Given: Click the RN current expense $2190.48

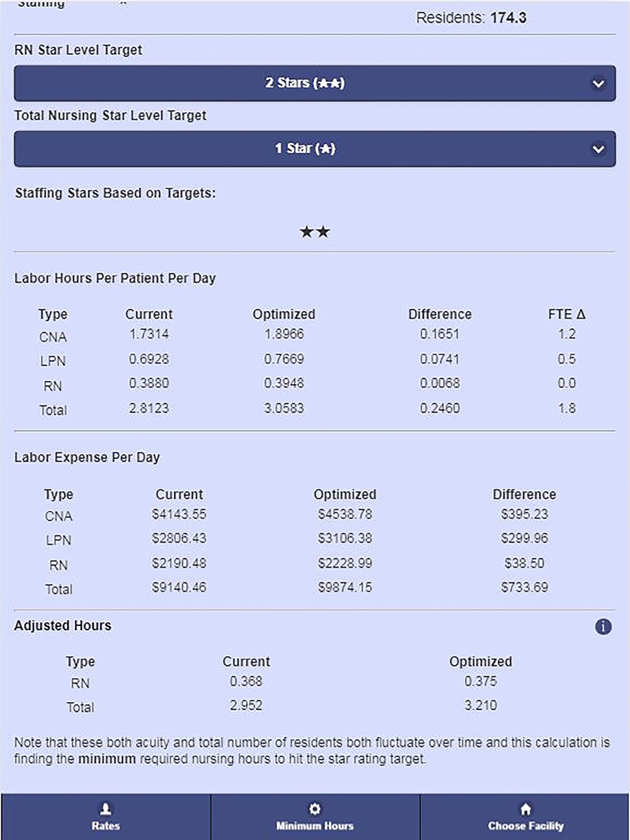Looking at the screenshot, I should (179, 564).
